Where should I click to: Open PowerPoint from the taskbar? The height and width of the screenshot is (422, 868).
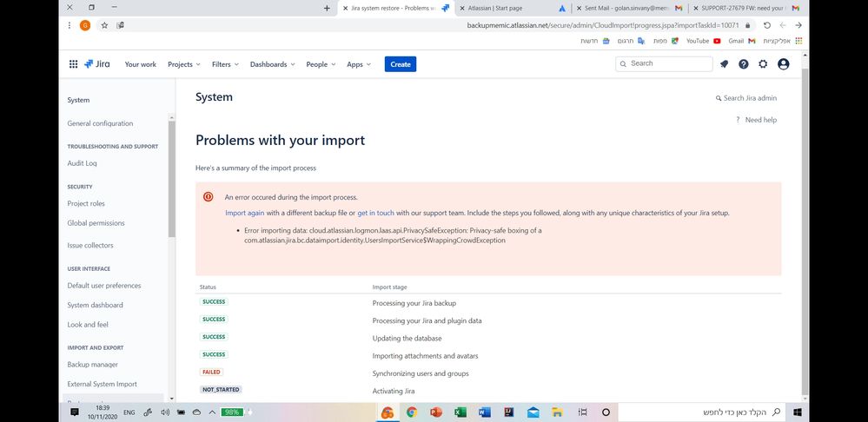pyautogui.click(x=435, y=412)
